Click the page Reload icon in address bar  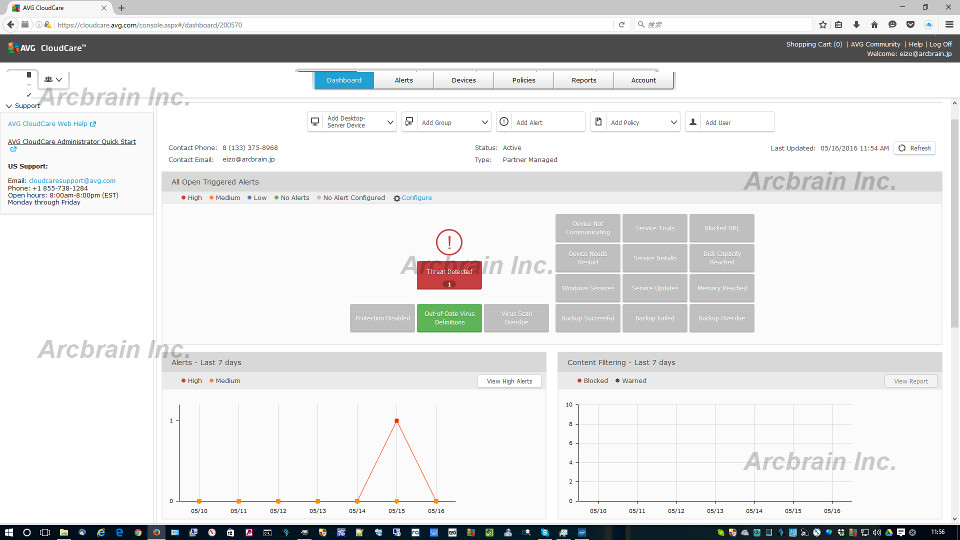coord(621,24)
